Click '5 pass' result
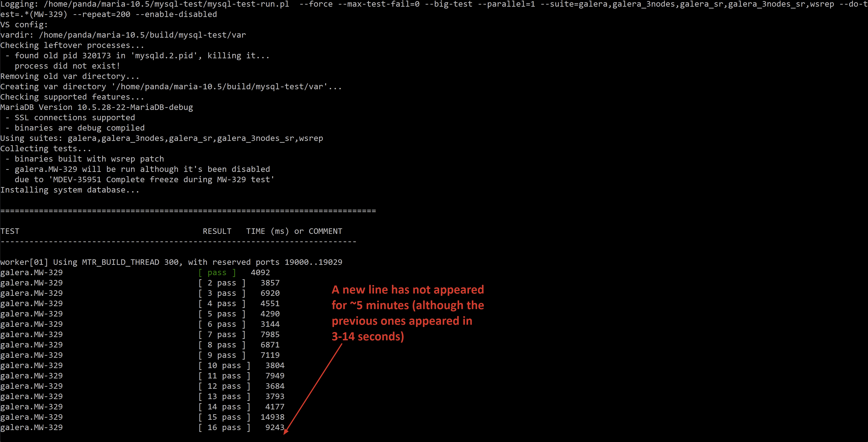Screen dimensions: 868x442 (x=222, y=314)
